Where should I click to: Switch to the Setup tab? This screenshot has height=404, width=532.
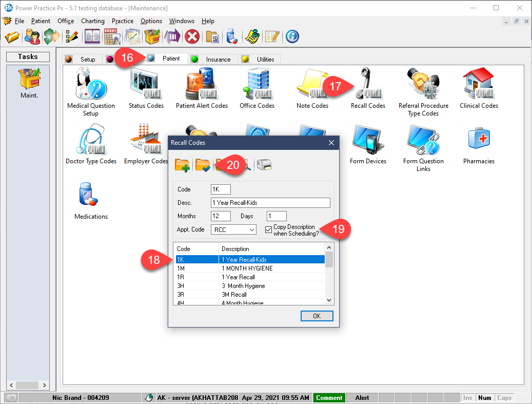pos(82,59)
